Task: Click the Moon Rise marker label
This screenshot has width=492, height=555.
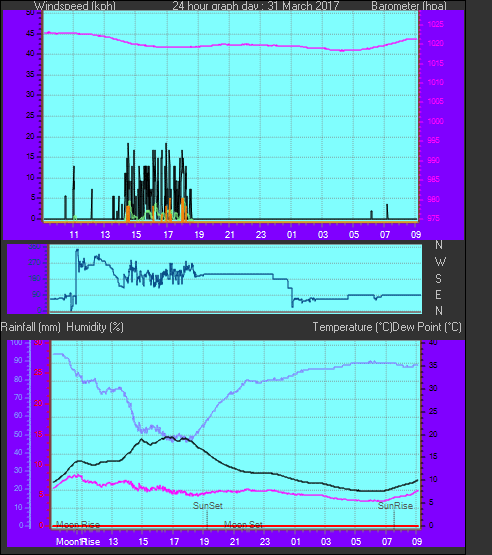Action: (78, 524)
